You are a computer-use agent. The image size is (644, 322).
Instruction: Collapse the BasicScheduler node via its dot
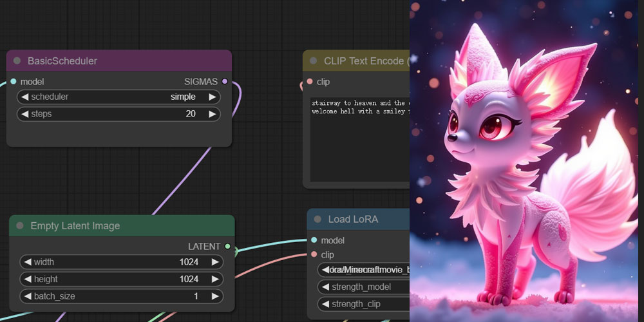17,61
